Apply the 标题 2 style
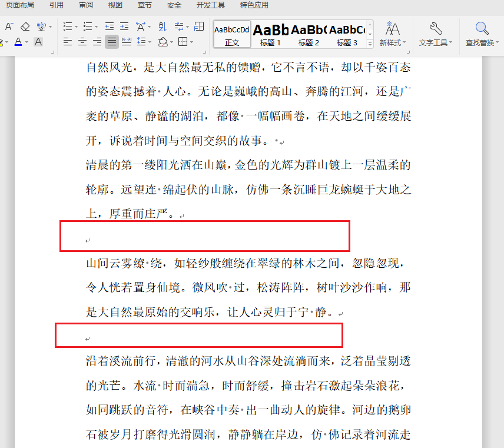This screenshot has width=504, height=448. click(309, 34)
